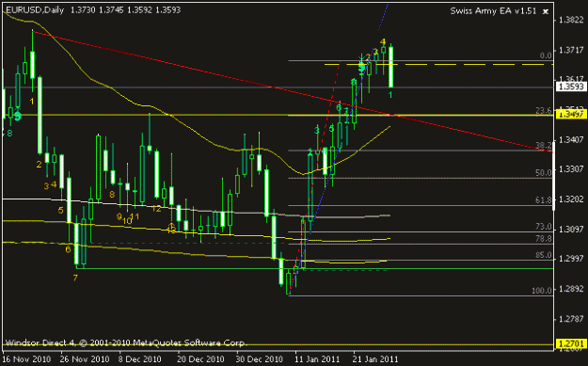
Task: Select the Fibonacci 78.8 level label
Action: [544, 239]
